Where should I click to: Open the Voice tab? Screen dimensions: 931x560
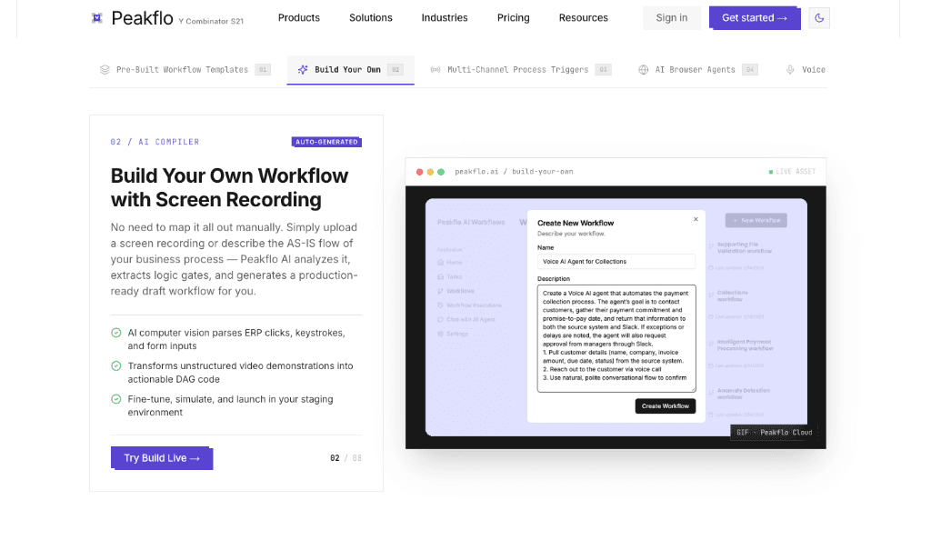click(x=806, y=69)
